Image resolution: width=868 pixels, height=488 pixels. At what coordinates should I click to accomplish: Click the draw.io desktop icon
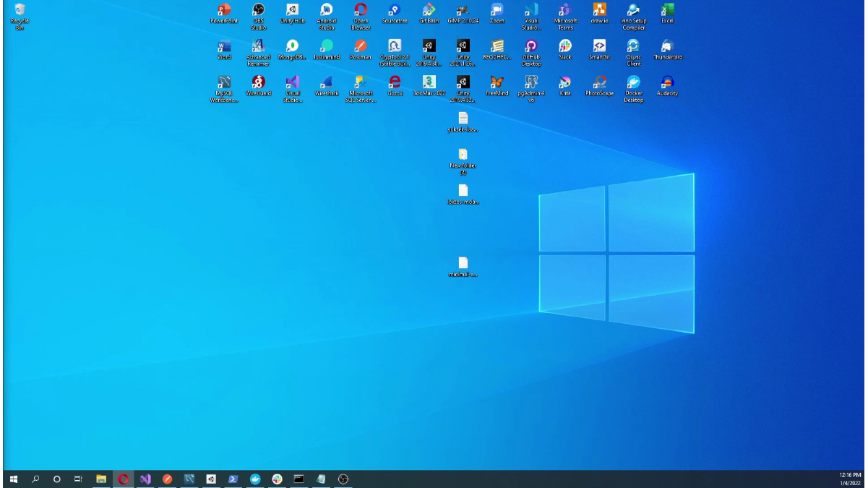599,13
